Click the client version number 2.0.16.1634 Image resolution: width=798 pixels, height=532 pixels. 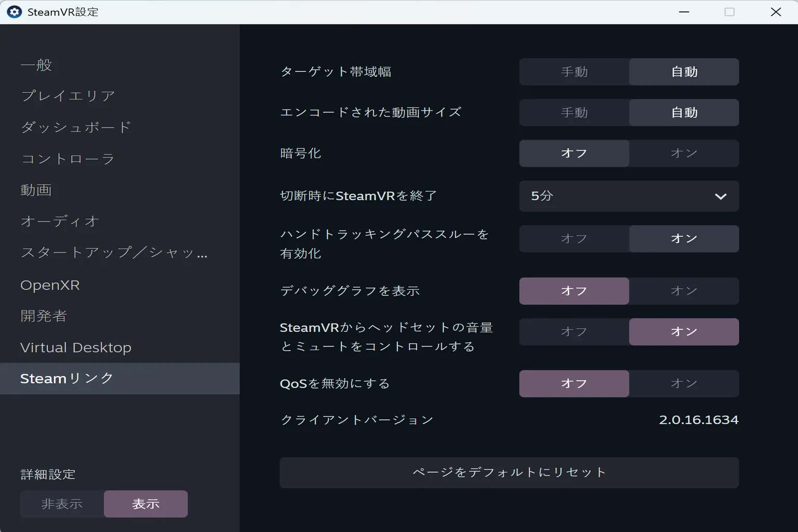[x=699, y=420]
